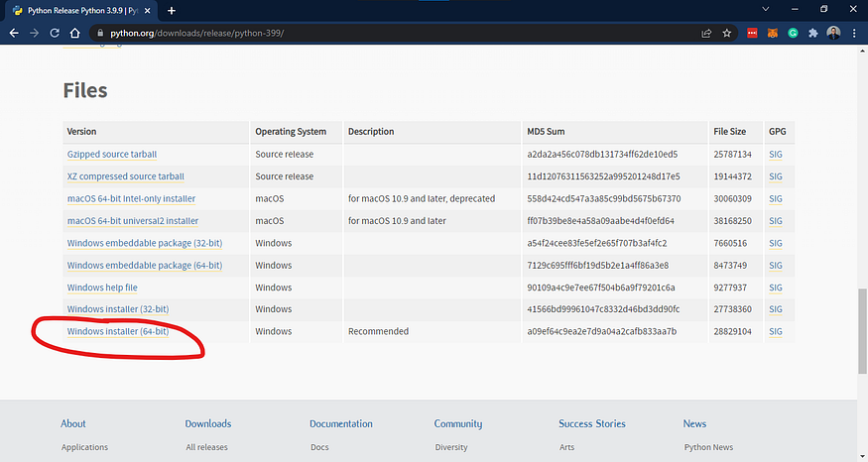Close the Python Release Python 3.9.9 tab
868x462 pixels.
pos(147,11)
